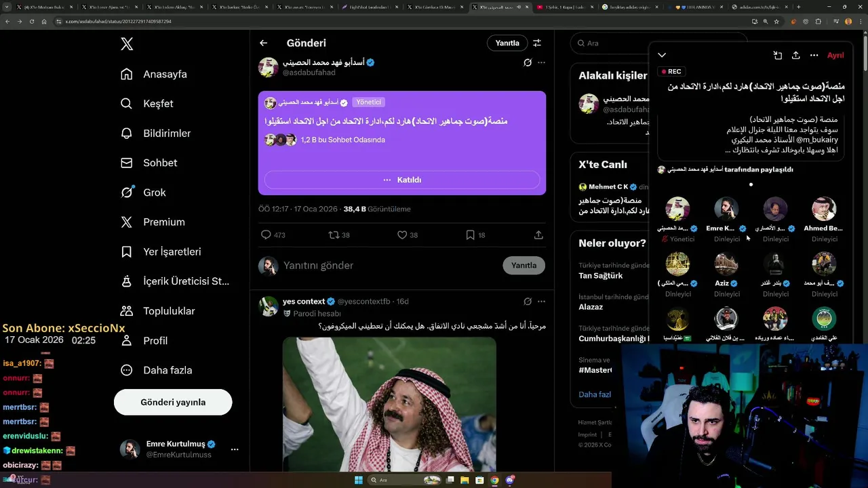Click Gönderi yayınla button
Viewport: 868px width, 488px height.
(173, 402)
